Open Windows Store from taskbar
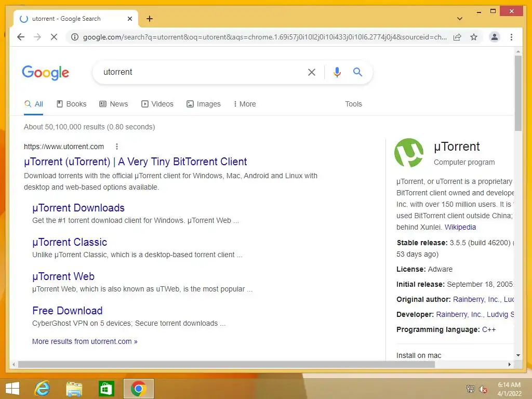532x399 pixels. click(106, 389)
